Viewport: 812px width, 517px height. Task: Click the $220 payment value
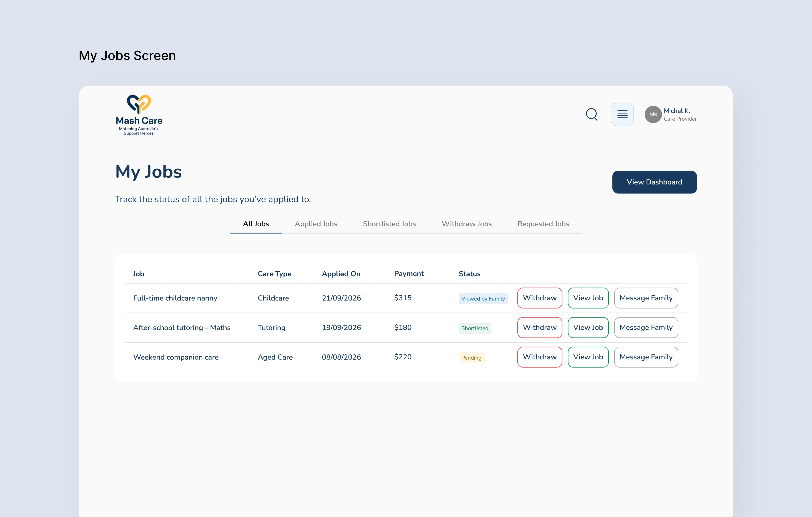point(403,357)
